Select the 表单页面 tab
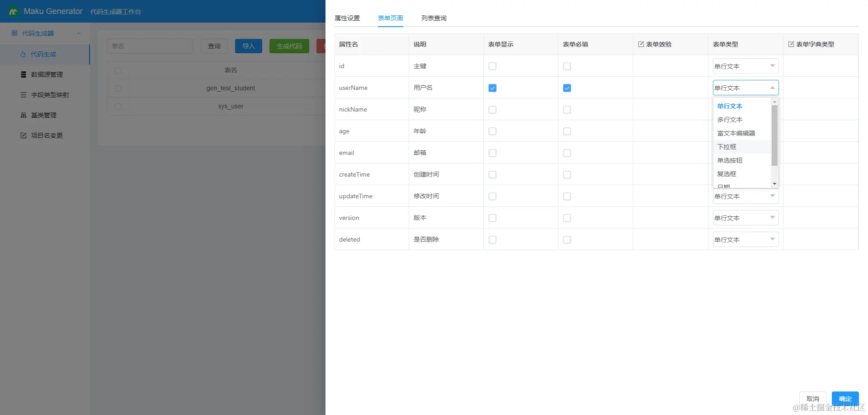This screenshot has height=415, width=868. [391, 18]
